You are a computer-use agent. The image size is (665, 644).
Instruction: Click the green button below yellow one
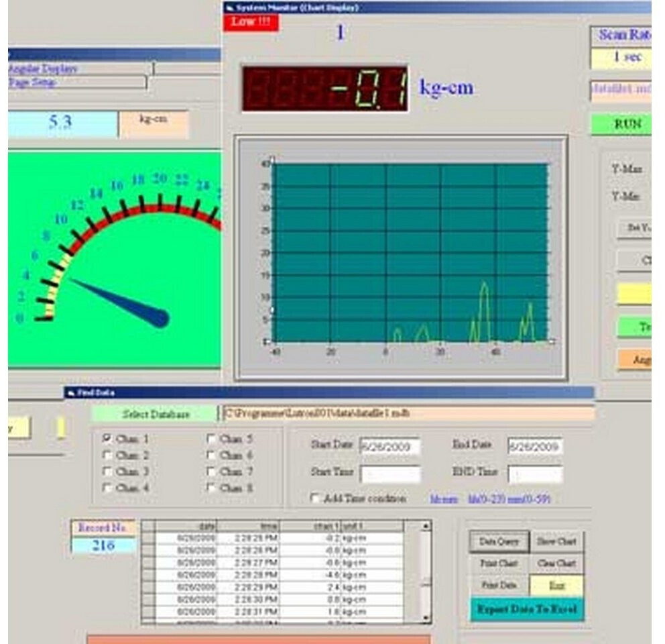(634, 327)
